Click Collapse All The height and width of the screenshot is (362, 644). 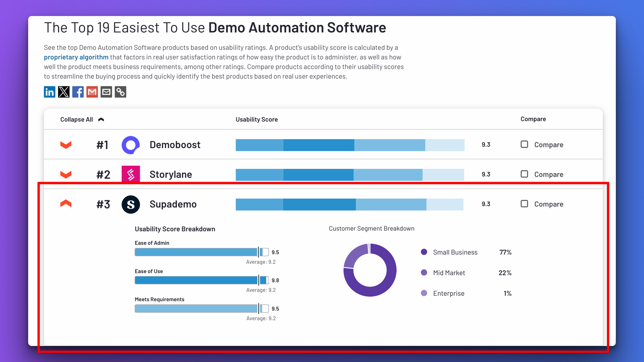[82, 119]
